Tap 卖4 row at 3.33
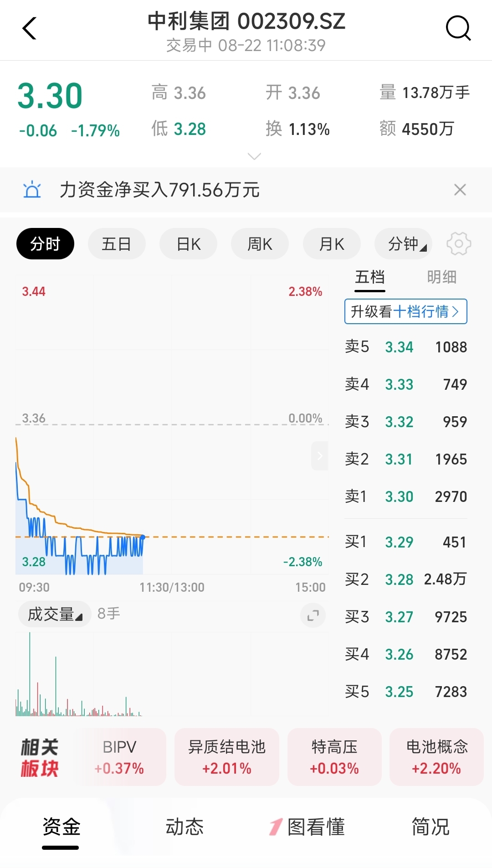Screen dimensions: 492x868 point(406,384)
